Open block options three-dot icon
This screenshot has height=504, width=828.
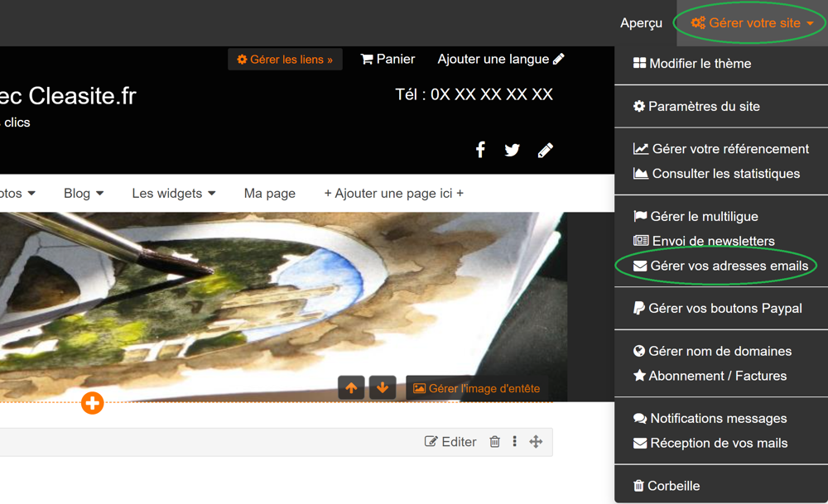514,442
